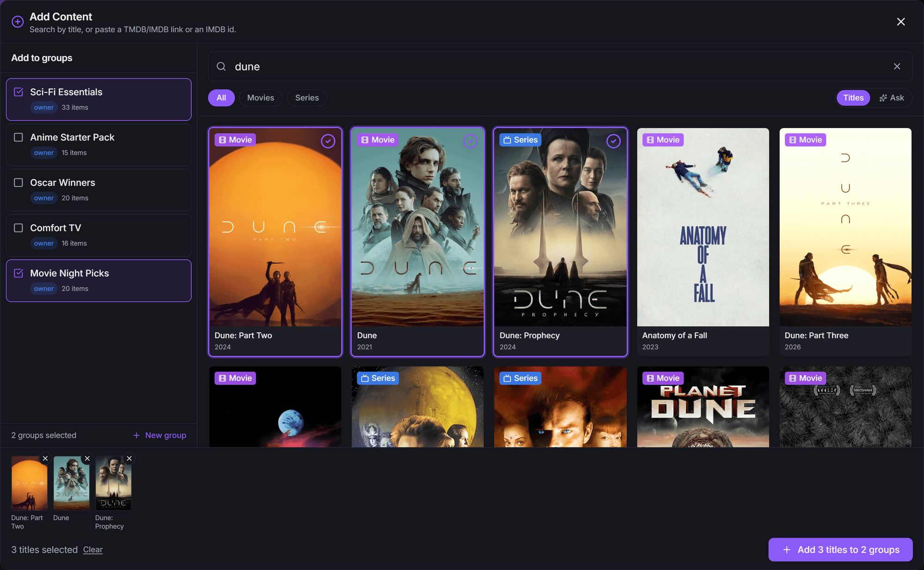The height and width of the screenshot is (570, 924).
Task: Select the Anatomy of a Fall poster
Action: coord(703,242)
